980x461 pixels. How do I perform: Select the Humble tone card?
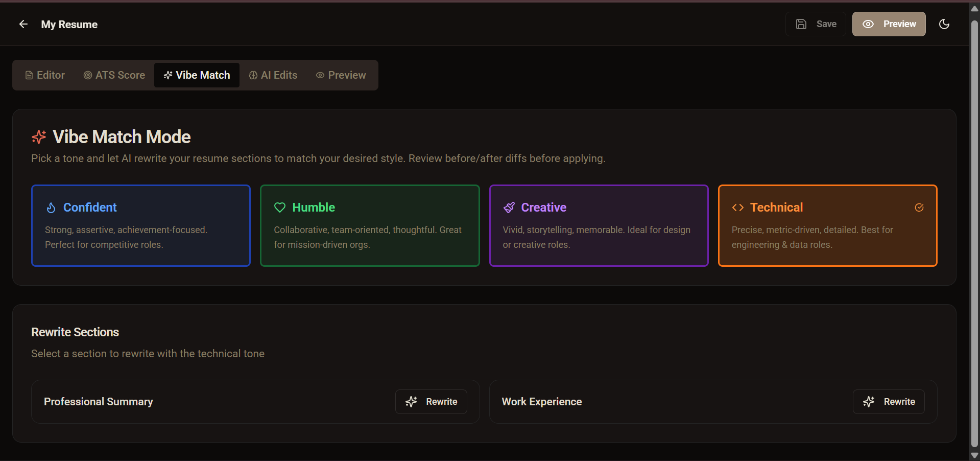coord(369,225)
